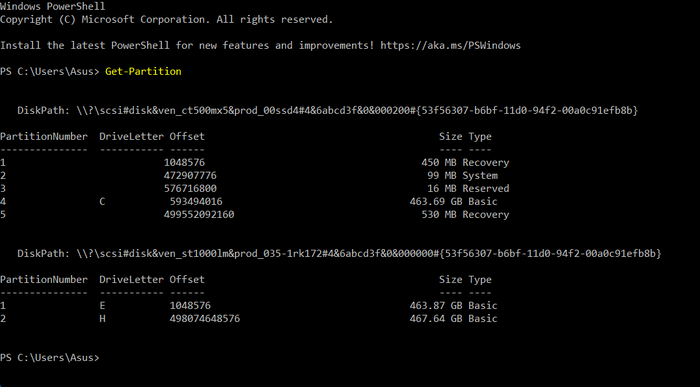
Task: Click the https://aka.ms/PSWindows link
Action: point(450,46)
